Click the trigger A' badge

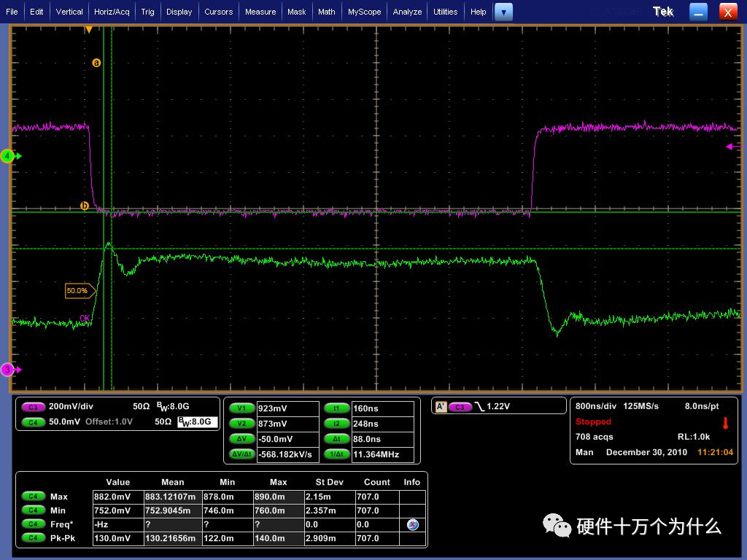tap(440, 407)
